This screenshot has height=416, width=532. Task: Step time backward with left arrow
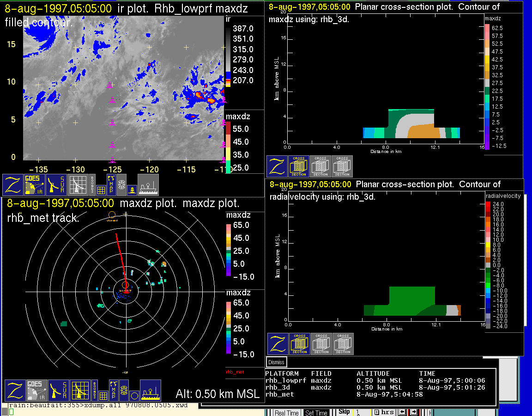click(x=403, y=412)
